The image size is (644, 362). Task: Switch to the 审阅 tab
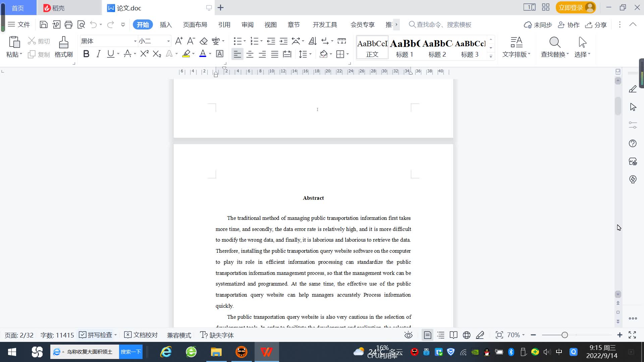(247, 24)
